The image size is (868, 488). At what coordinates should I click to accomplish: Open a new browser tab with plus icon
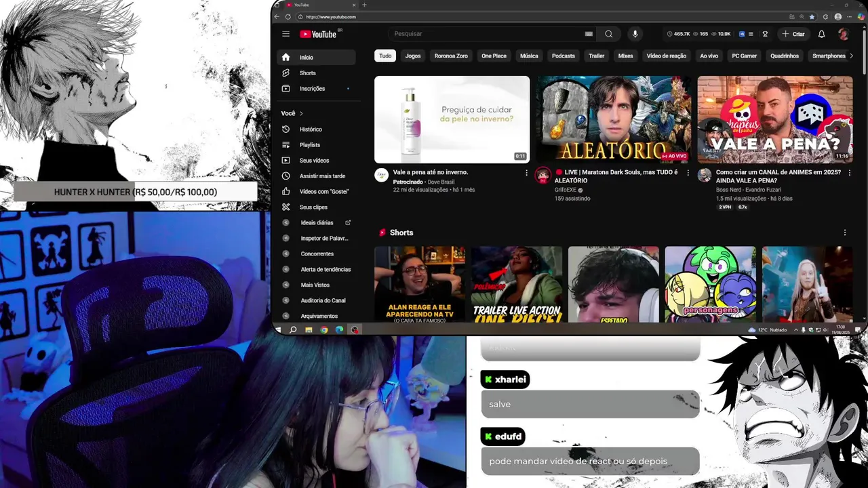tap(364, 5)
